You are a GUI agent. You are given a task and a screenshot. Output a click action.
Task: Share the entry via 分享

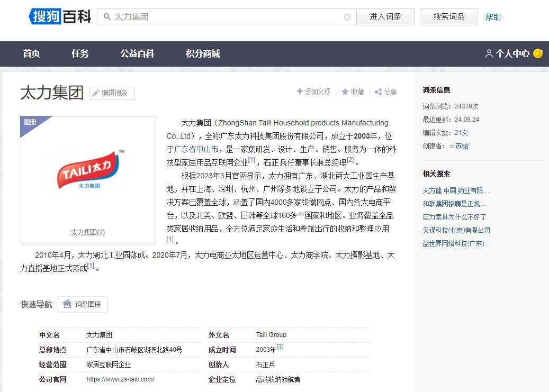pos(386,92)
